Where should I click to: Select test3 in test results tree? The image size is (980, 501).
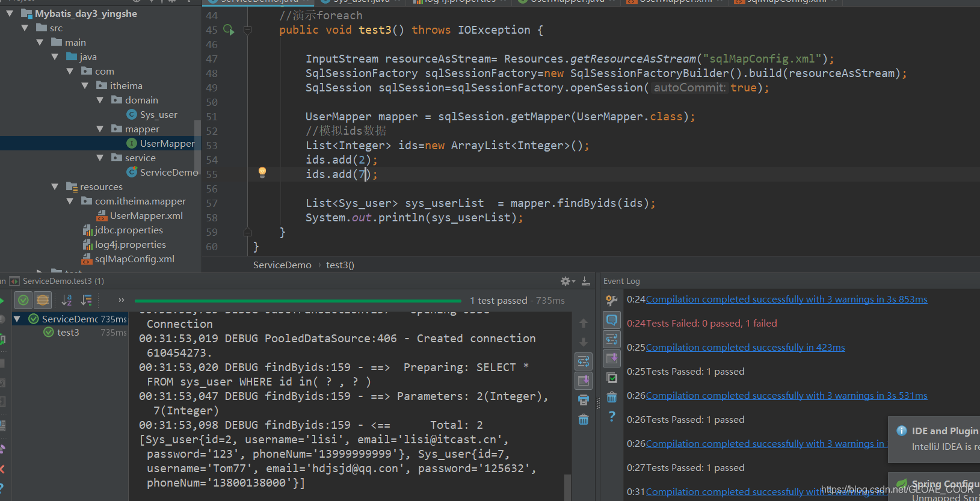(68, 332)
